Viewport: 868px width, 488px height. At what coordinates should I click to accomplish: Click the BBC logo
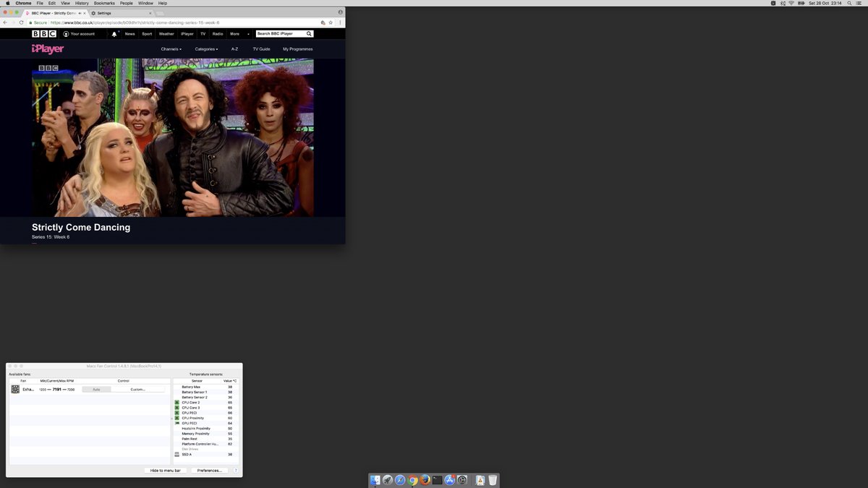45,34
